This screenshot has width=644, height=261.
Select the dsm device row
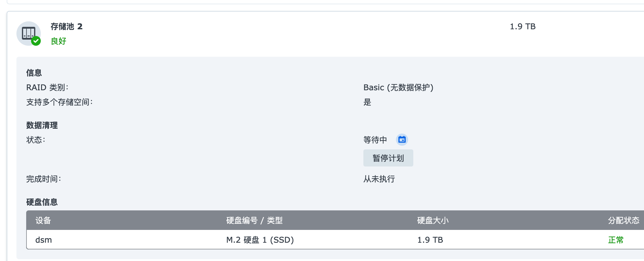tap(44, 240)
